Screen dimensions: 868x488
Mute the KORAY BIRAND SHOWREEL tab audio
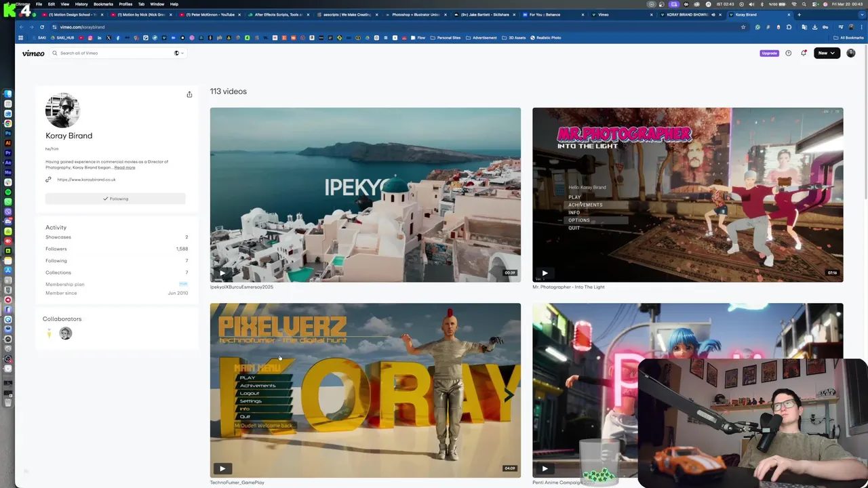pos(713,14)
